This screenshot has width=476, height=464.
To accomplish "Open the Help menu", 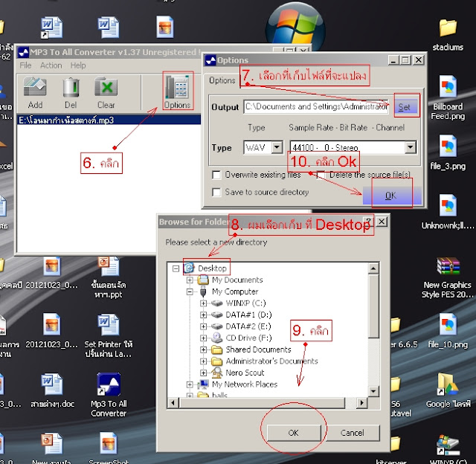I will point(78,65).
